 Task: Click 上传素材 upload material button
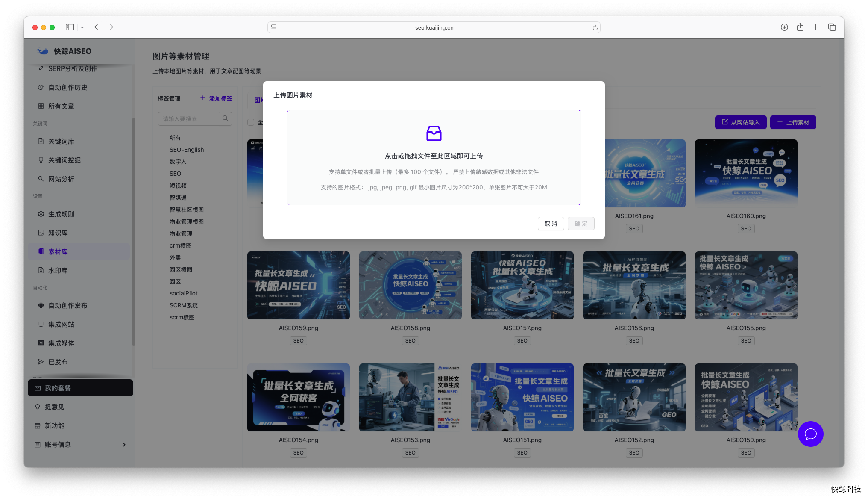pyautogui.click(x=793, y=122)
